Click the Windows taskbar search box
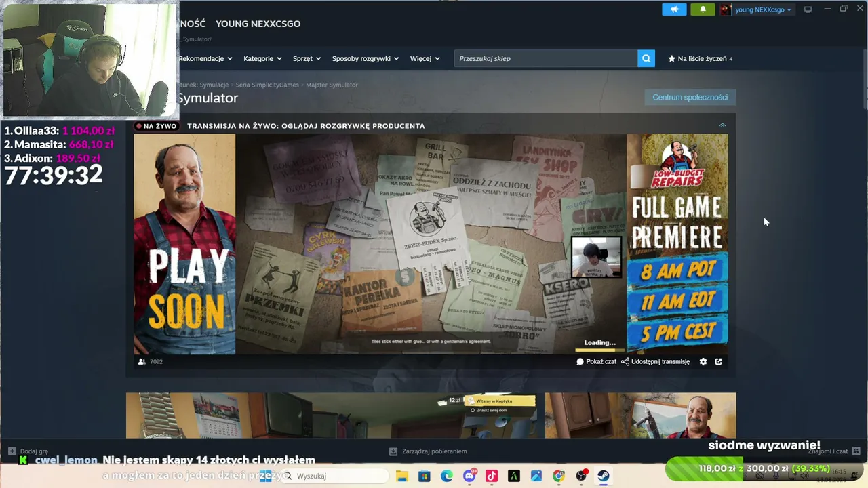The image size is (868, 488). coord(335,476)
